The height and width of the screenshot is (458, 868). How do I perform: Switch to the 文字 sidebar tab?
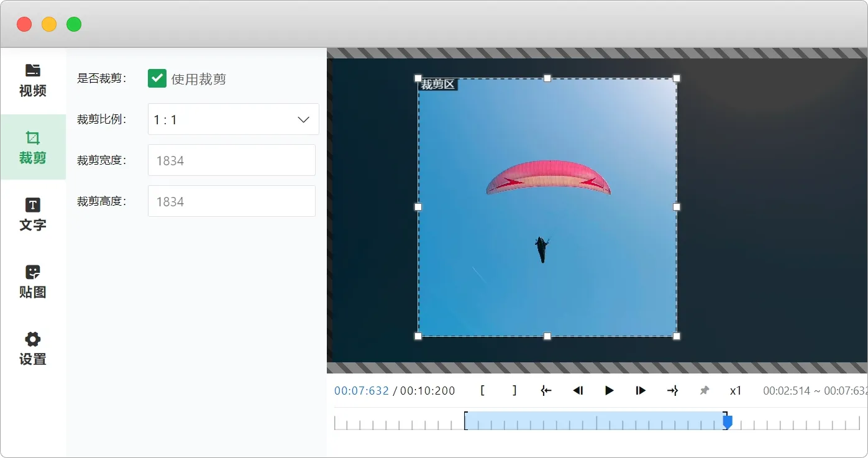pyautogui.click(x=33, y=214)
